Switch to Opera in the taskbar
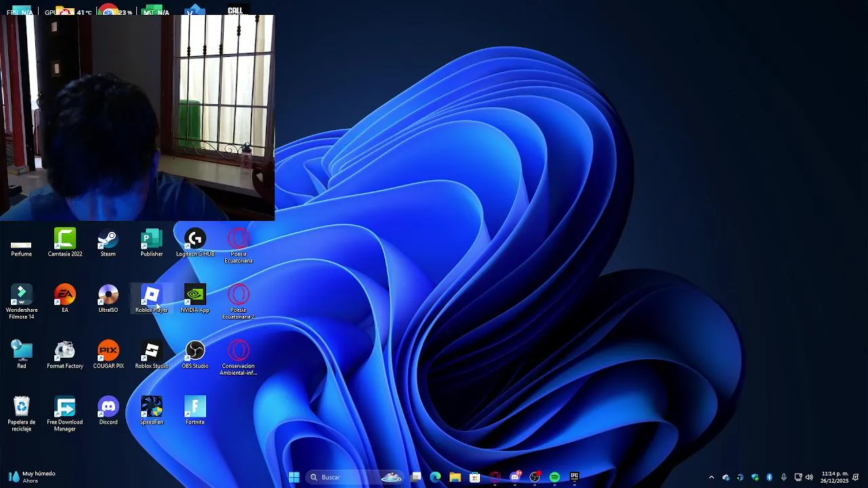 tap(495, 477)
